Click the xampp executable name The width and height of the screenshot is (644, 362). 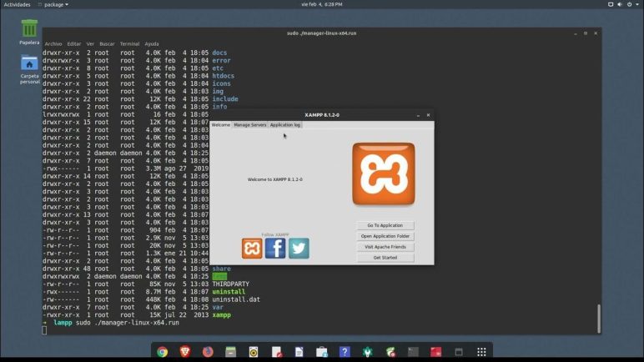coord(221,315)
